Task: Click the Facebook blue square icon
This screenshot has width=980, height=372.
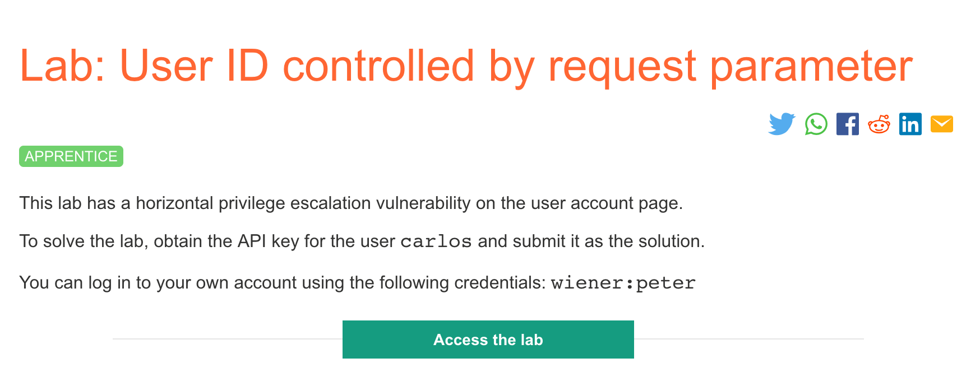Action: click(848, 124)
